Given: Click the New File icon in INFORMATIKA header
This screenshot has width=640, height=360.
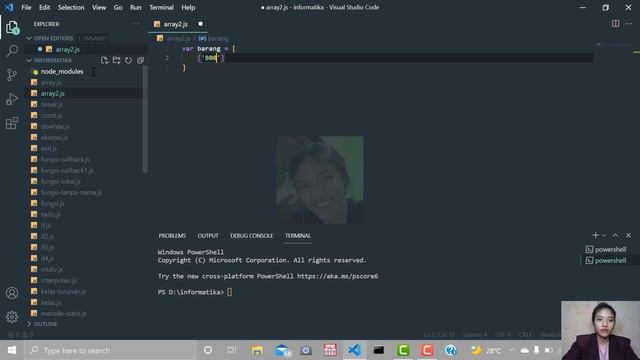Looking at the screenshot, I should [x=104, y=60].
